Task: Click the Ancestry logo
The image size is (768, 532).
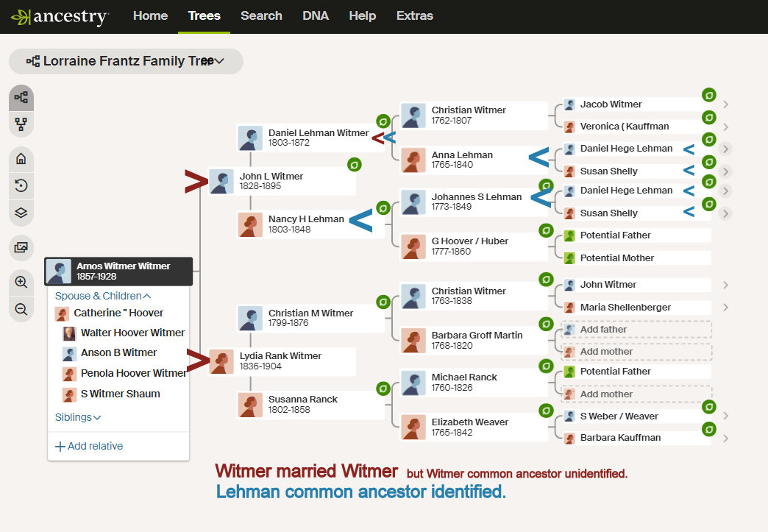Action: coord(60,17)
